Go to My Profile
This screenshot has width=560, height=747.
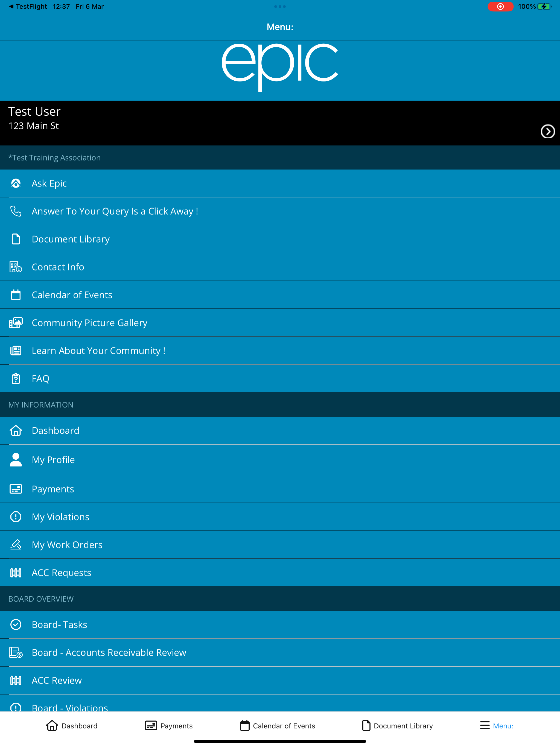280,460
